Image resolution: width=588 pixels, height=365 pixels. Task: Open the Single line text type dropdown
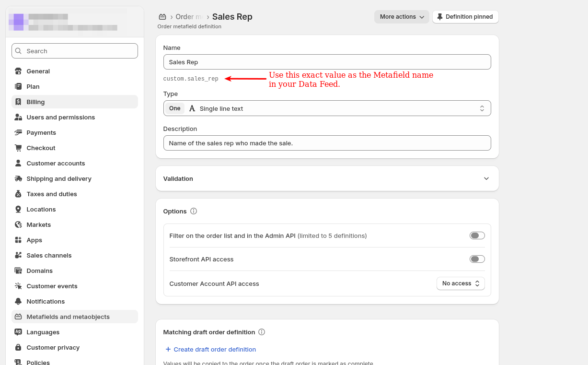pos(327,108)
